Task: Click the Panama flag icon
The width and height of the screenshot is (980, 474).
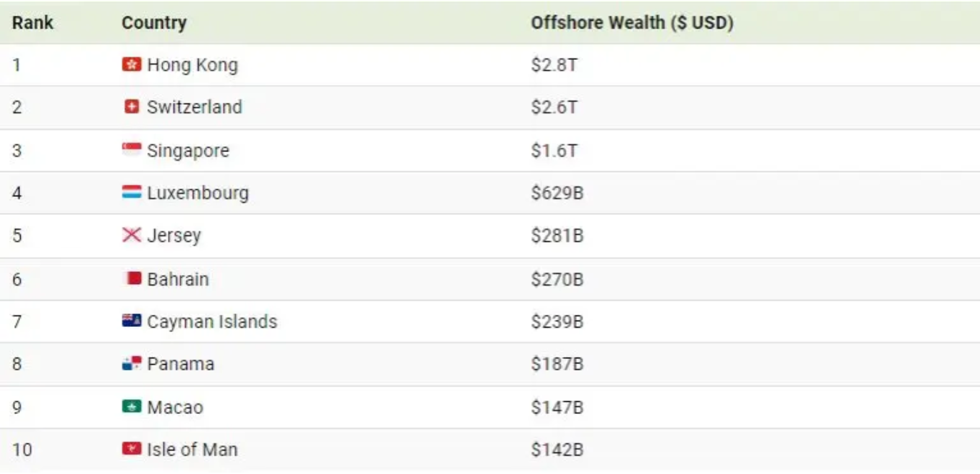Action: [x=131, y=364]
